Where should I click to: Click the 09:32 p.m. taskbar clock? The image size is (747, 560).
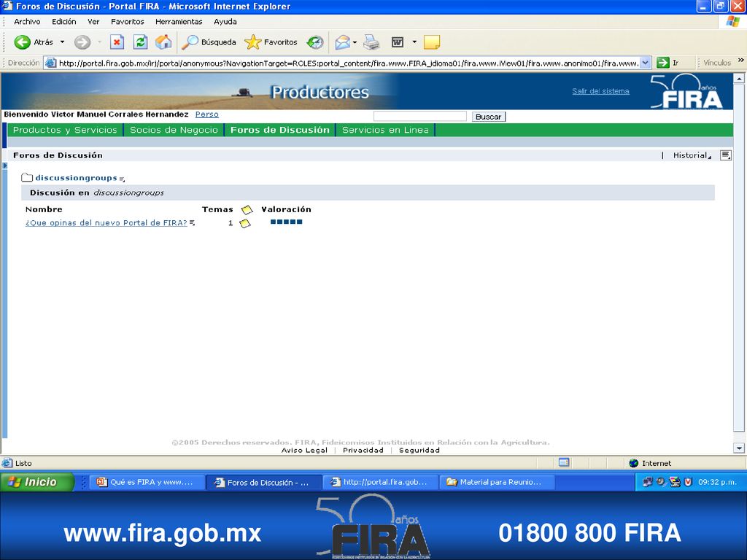pos(718,482)
